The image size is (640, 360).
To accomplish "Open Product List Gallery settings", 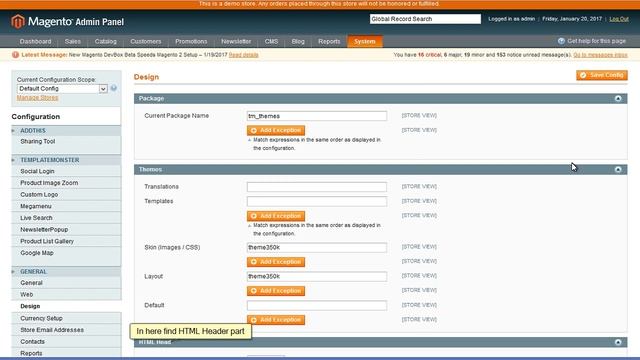I will 47,241.
